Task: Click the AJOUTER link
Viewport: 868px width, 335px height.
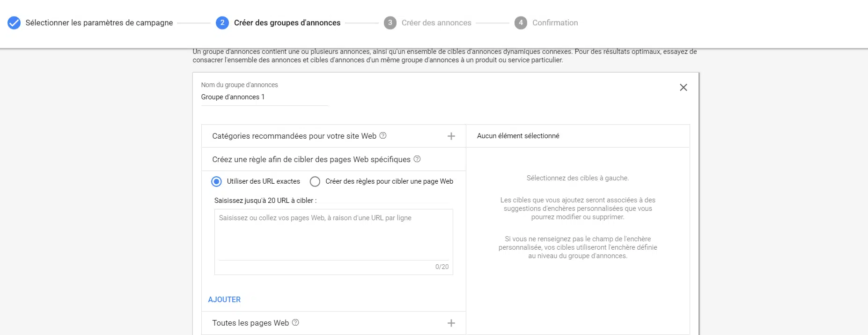Action: point(224,299)
